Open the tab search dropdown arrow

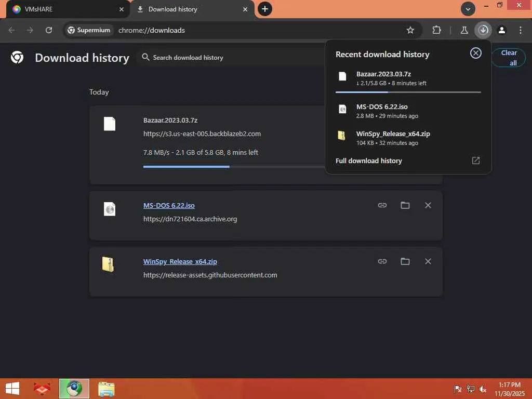tap(468, 9)
